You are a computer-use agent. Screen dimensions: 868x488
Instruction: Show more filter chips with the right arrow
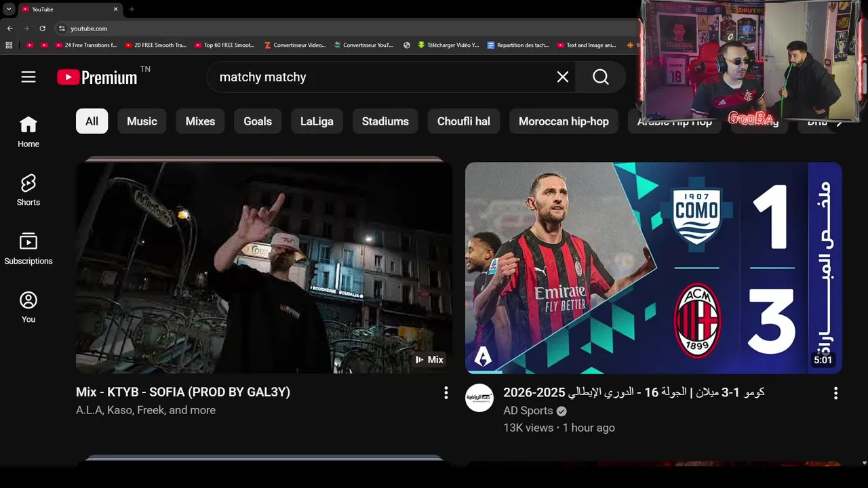click(839, 123)
